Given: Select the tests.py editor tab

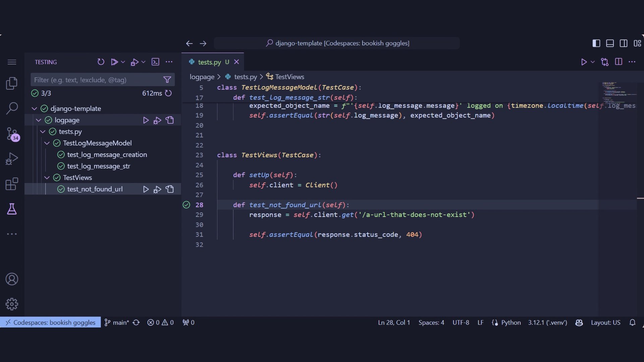Looking at the screenshot, I should click(x=213, y=62).
